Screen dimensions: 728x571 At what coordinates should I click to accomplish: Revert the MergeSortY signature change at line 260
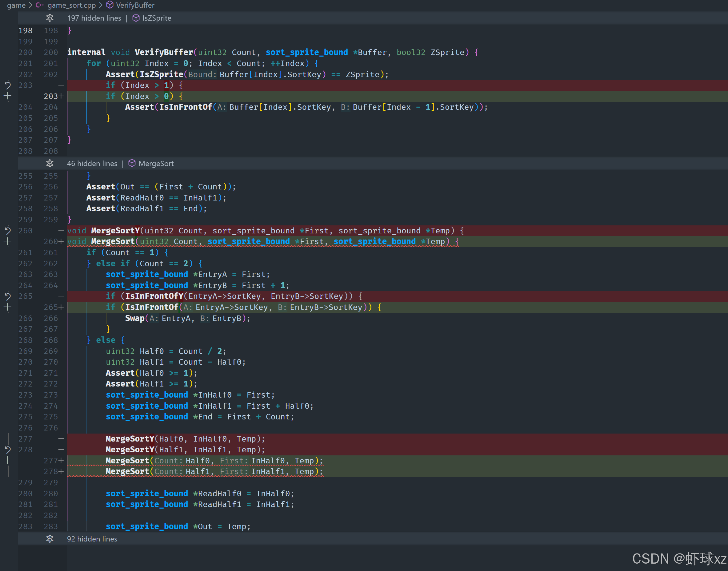[x=8, y=231]
